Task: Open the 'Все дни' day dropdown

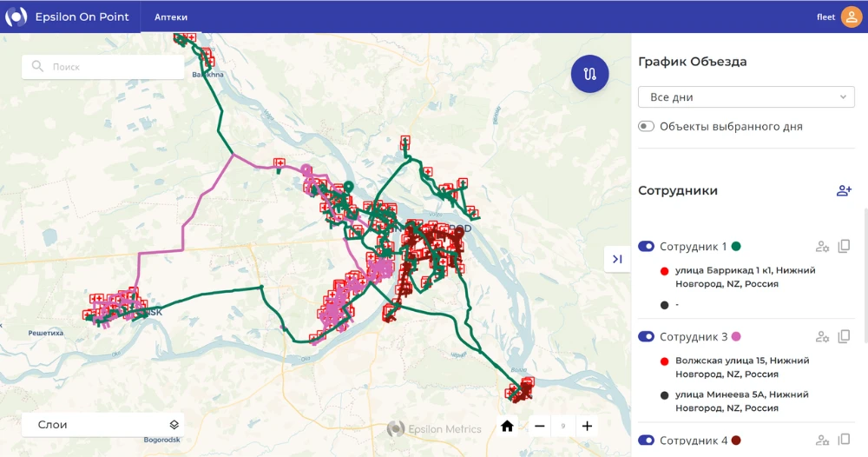Action: pyautogui.click(x=746, y=97)
